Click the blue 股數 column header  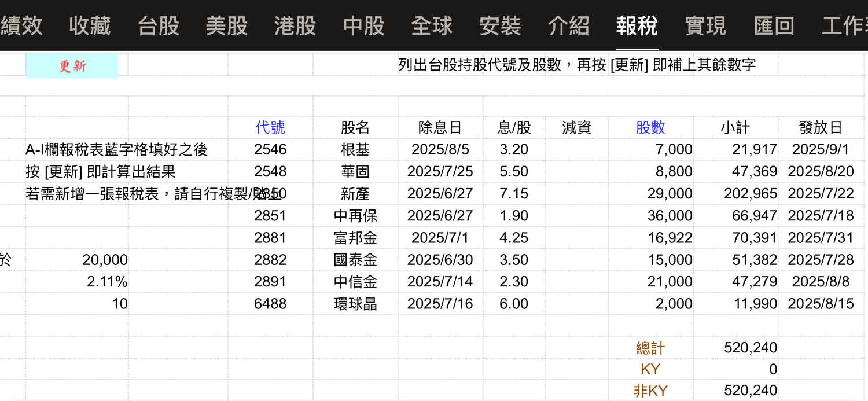650,127
